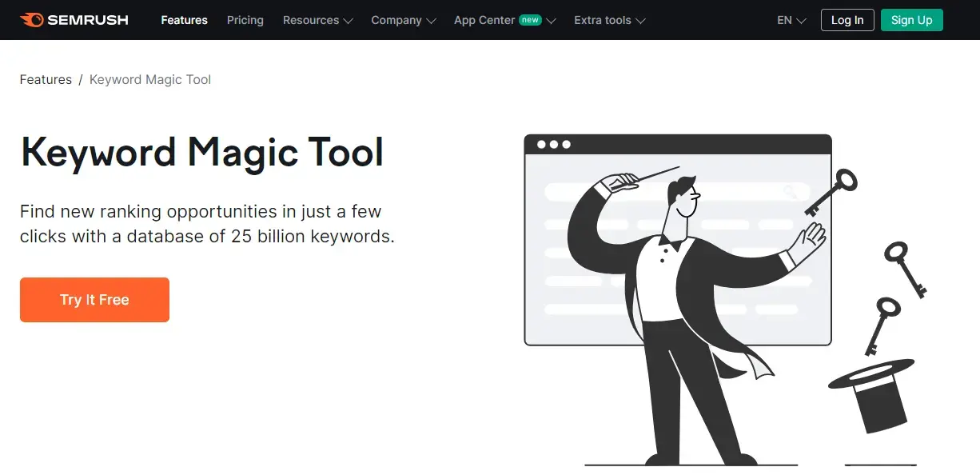Open the Pricing page
The width and height of the screenshot is (980, 475).
245,20
